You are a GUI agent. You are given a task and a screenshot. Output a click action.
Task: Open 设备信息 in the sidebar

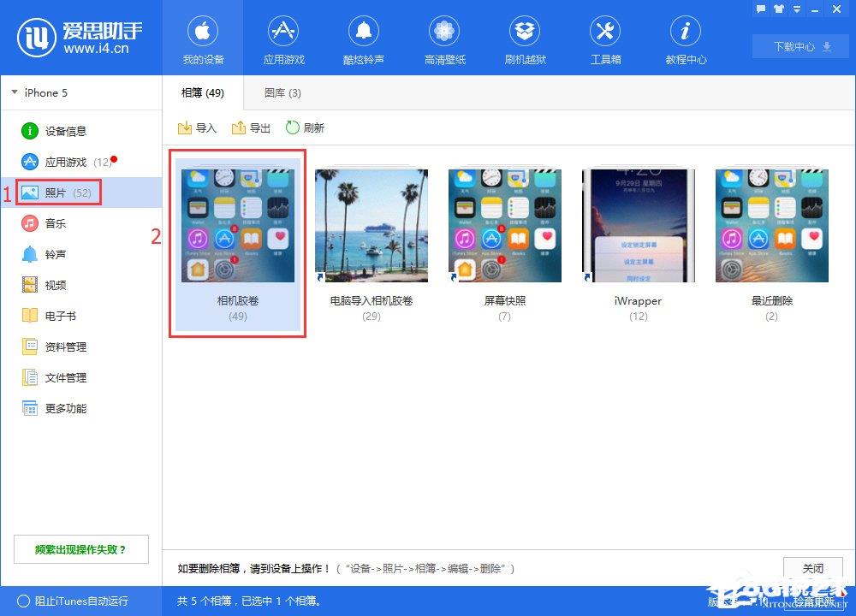pos(54,131)
